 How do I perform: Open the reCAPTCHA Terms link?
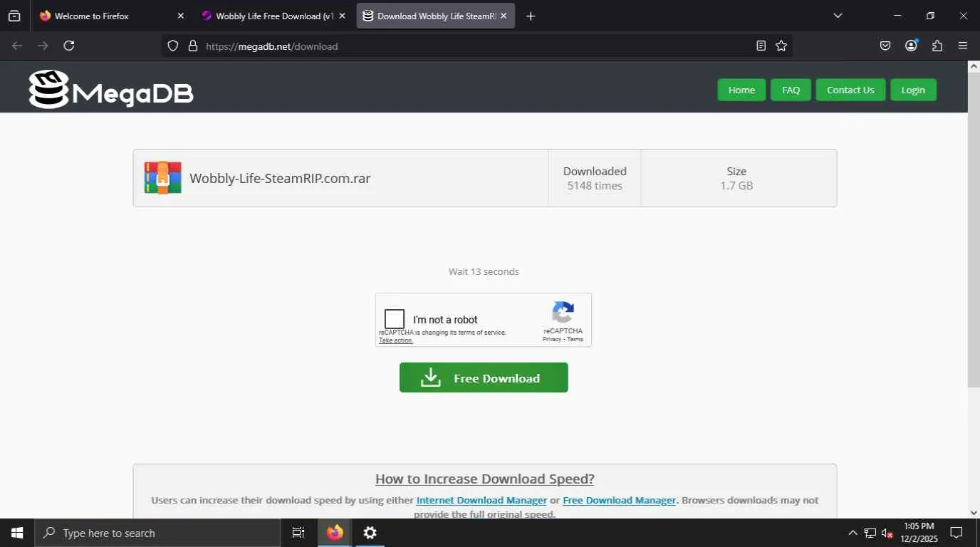(x=575, y=339)
